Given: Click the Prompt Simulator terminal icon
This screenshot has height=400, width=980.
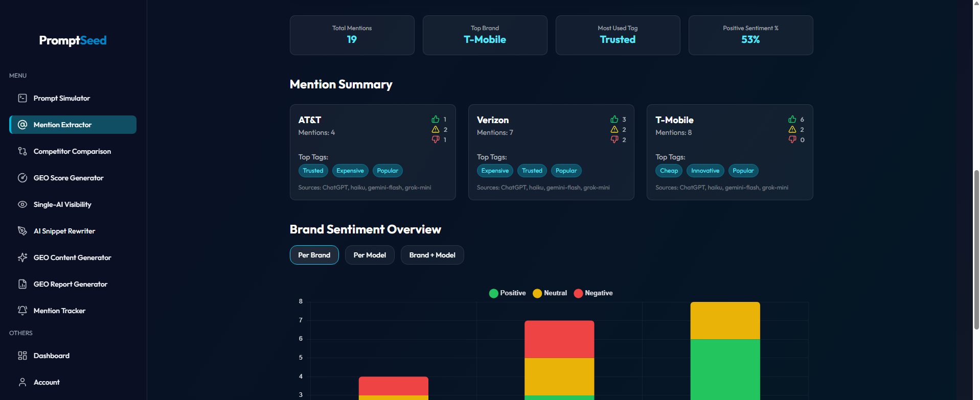Looking at the screenshot, I should [22, 98].
